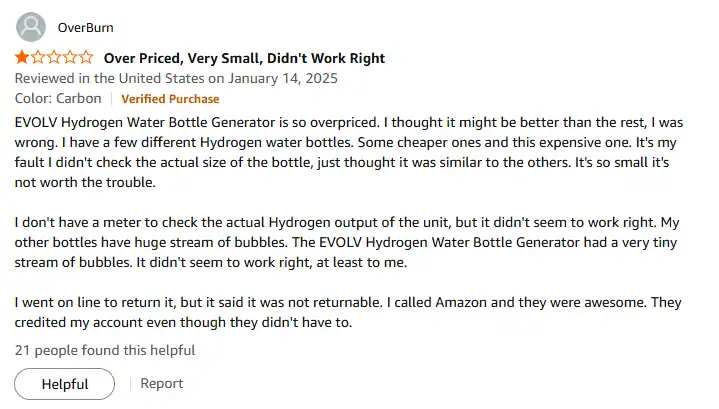Image resolution: width=719 pixels, height=409 pixels.
Task: Click the "Reviewed in the United States" date line
Action: click(x=176, y=78)
